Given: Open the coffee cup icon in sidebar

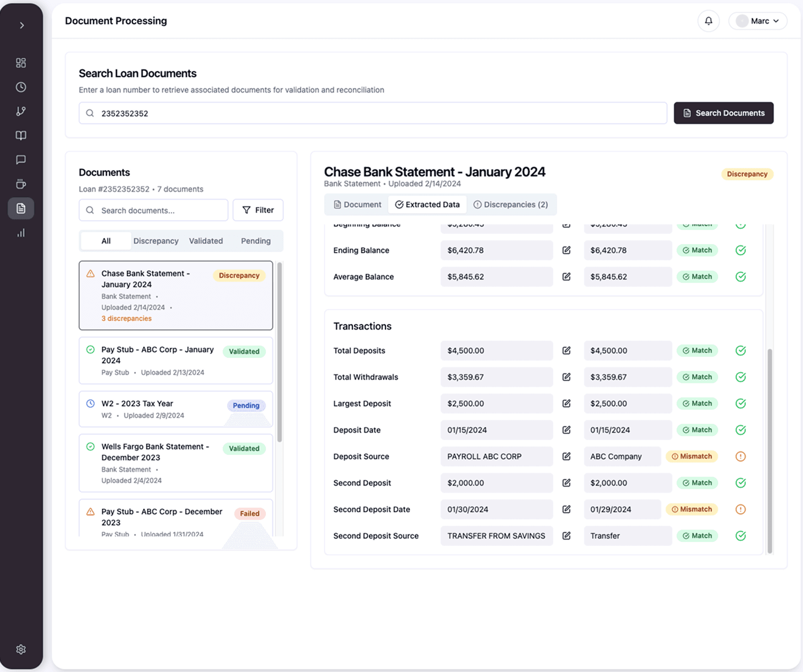Looking at the screenshot, I should coord(21,184).
